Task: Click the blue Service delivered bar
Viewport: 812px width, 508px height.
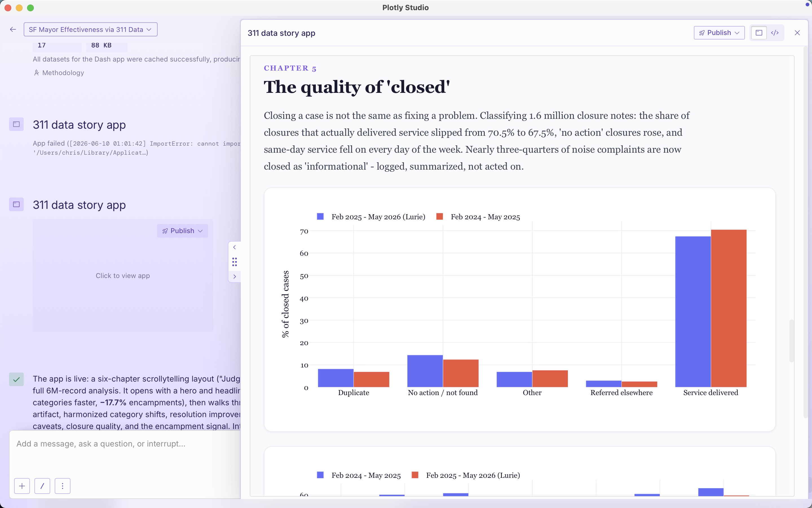Action: [x=693, y=312]
